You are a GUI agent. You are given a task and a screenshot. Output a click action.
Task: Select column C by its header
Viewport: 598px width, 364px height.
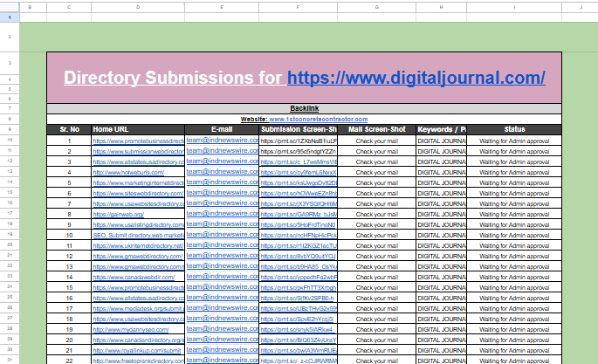[x=69, y=7]
